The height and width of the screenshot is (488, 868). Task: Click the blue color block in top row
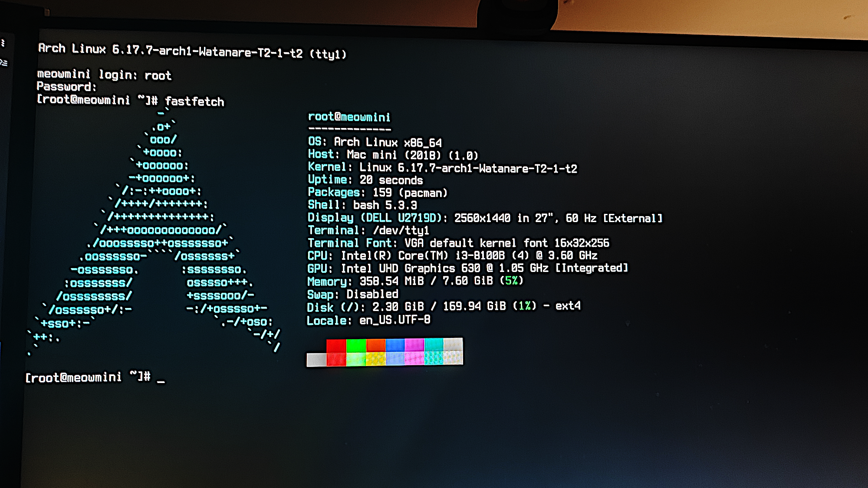395,345
